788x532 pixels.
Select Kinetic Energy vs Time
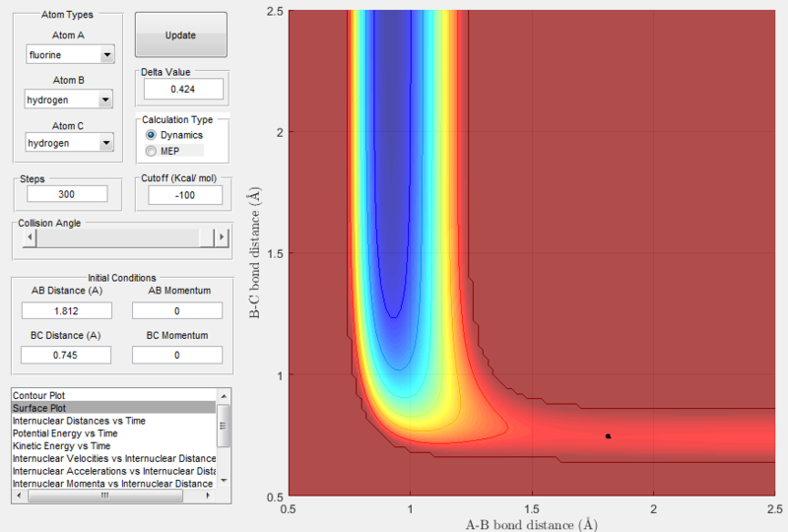pyautogui.click(x=114, y=445)
